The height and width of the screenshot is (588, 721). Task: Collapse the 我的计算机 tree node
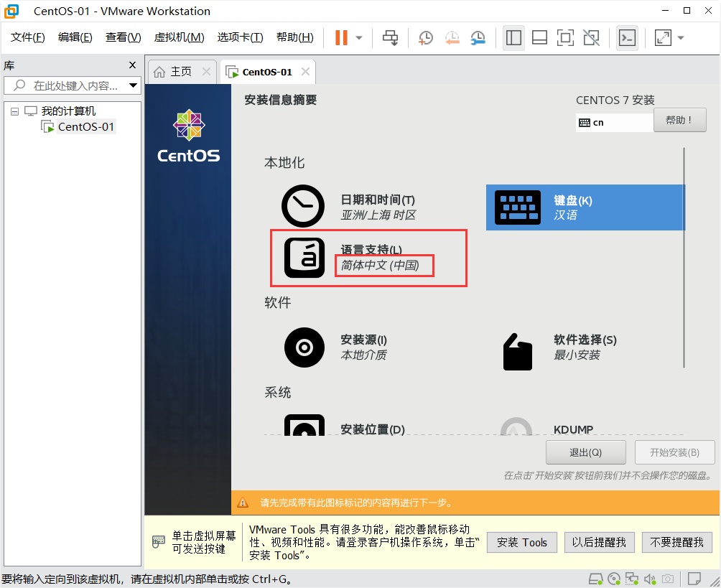[x=14, y=111]
